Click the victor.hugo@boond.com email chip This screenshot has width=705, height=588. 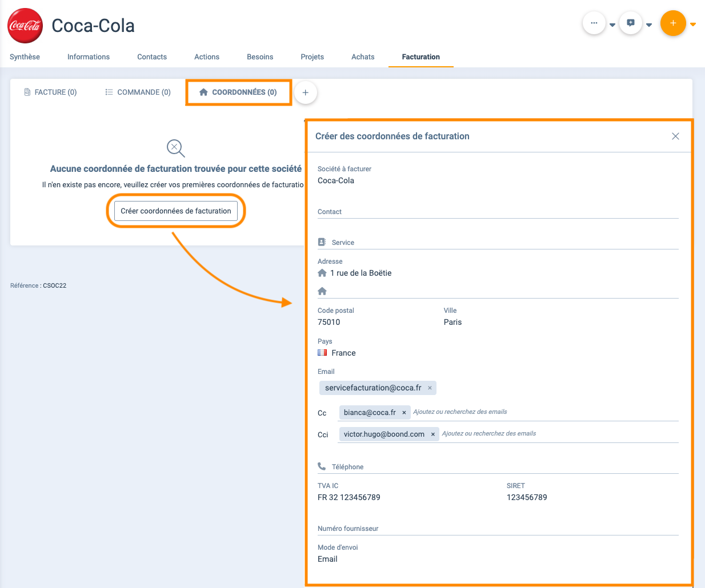pos(389,434)
